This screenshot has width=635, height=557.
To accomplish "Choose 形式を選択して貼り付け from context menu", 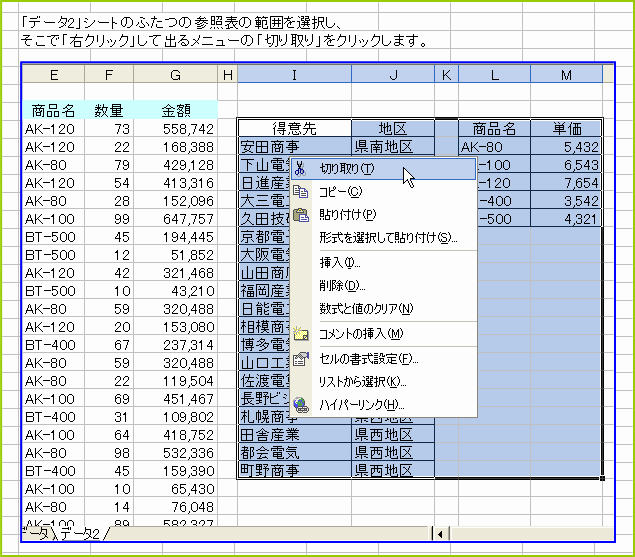I will click(387, 238).
